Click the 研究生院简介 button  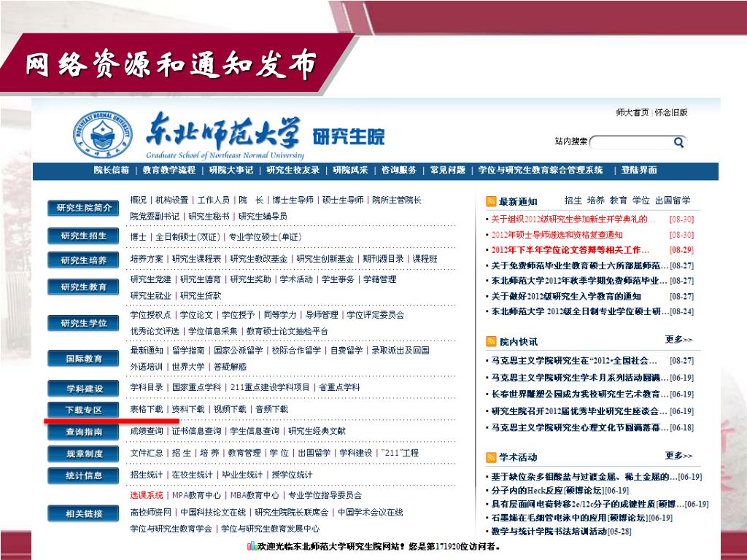click(83, 208)
